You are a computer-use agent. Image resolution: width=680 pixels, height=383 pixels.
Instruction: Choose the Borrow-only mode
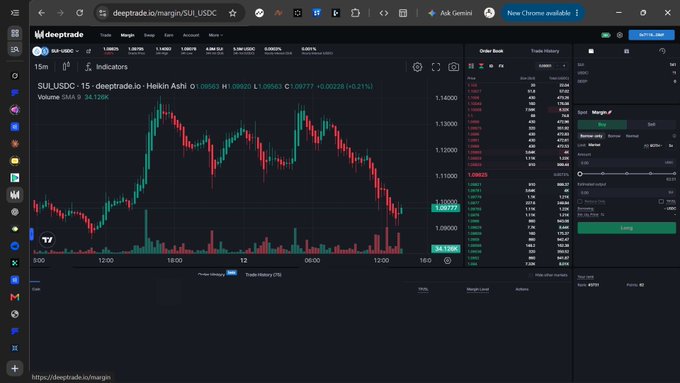click(592, 136)
